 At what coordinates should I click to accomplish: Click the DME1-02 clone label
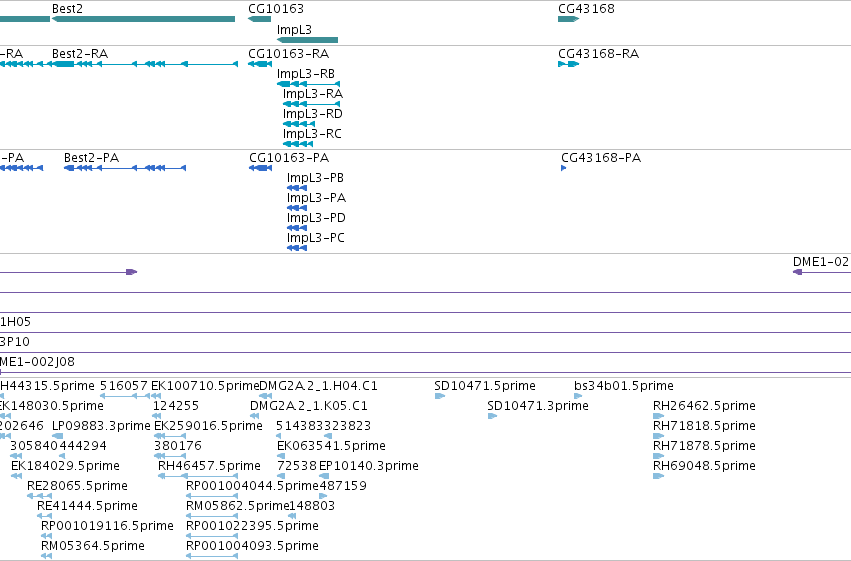(x=821, y=262)
